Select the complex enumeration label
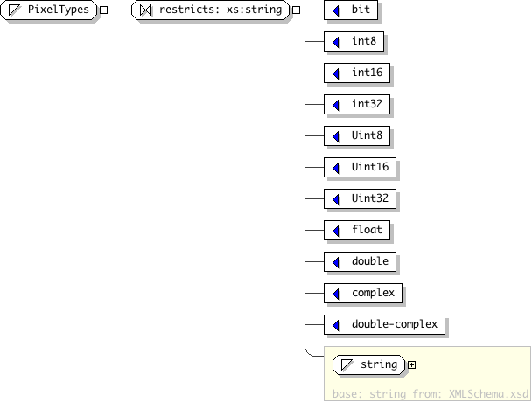532x402 pixels. tap(373, 293)
